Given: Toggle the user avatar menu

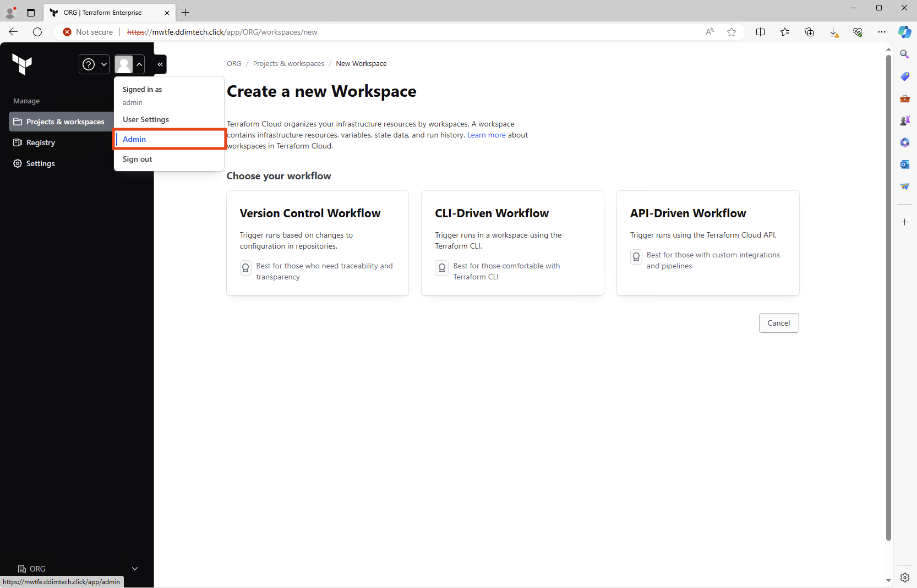Looking at the screenshot, I should click(x=129, y=64).
